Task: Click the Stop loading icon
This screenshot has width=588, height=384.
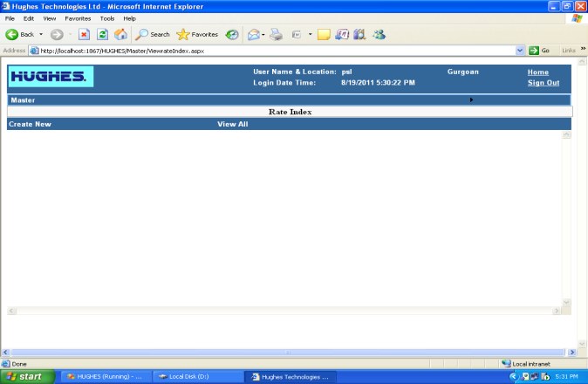Action: [x=84, y=35]
